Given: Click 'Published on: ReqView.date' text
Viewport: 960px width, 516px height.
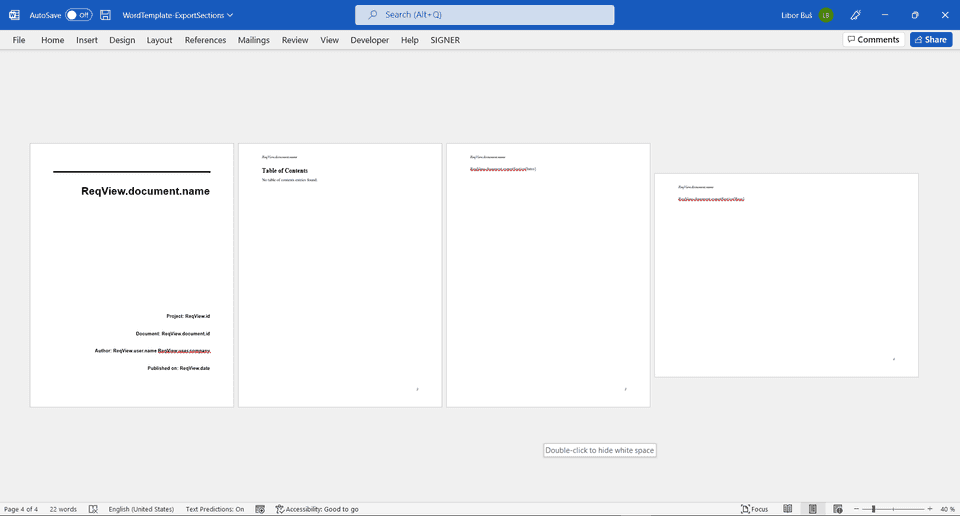Looking at the screenshot, I should 178,368.
